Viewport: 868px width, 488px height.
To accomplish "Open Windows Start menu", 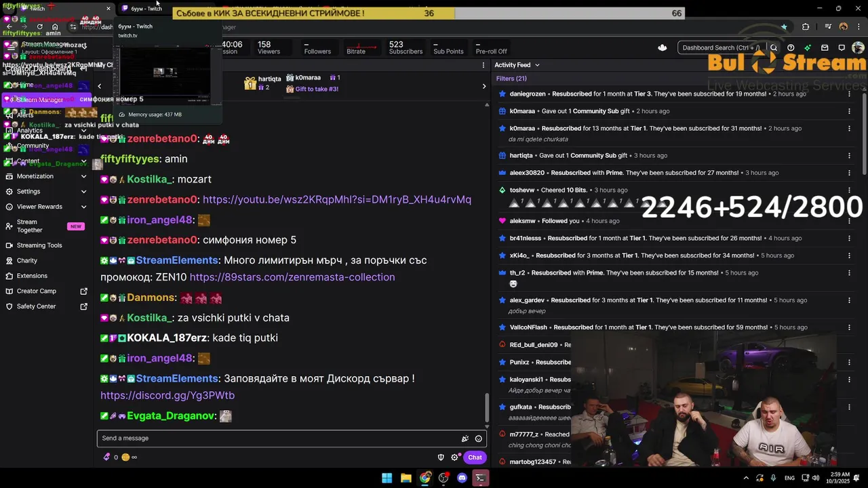I will point(387,478).
